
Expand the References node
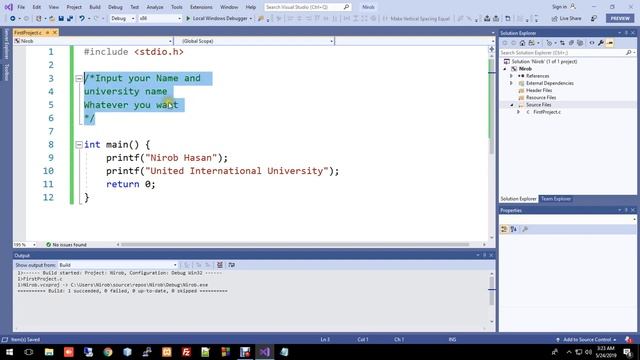(511, 76)
